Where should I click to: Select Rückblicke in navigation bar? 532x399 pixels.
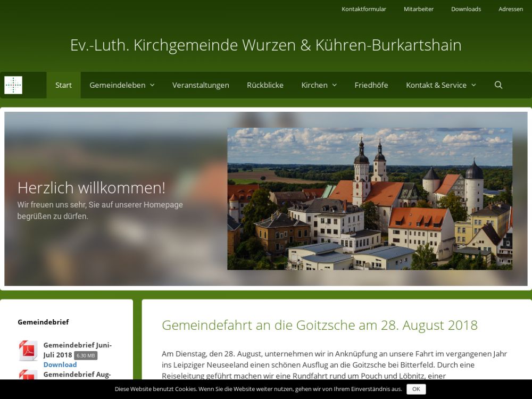[x=265, y=85]
